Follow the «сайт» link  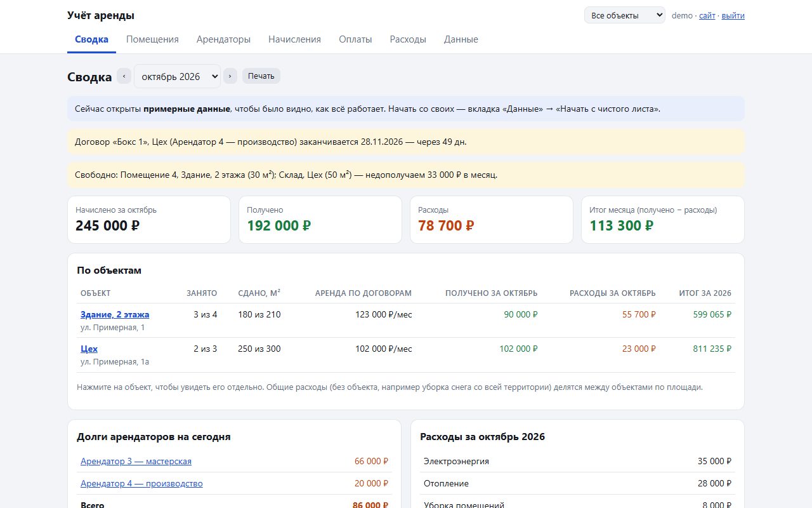point(707,16)
